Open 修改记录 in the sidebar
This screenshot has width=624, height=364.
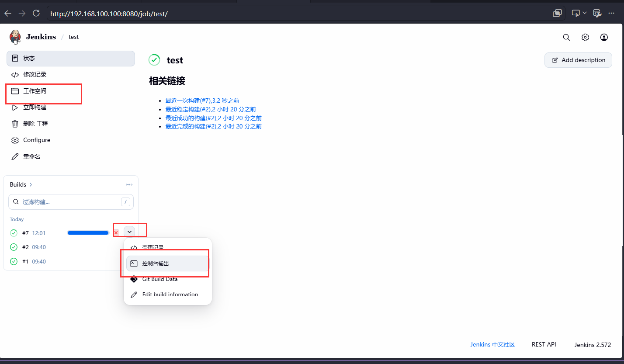[x=71, y=75]
